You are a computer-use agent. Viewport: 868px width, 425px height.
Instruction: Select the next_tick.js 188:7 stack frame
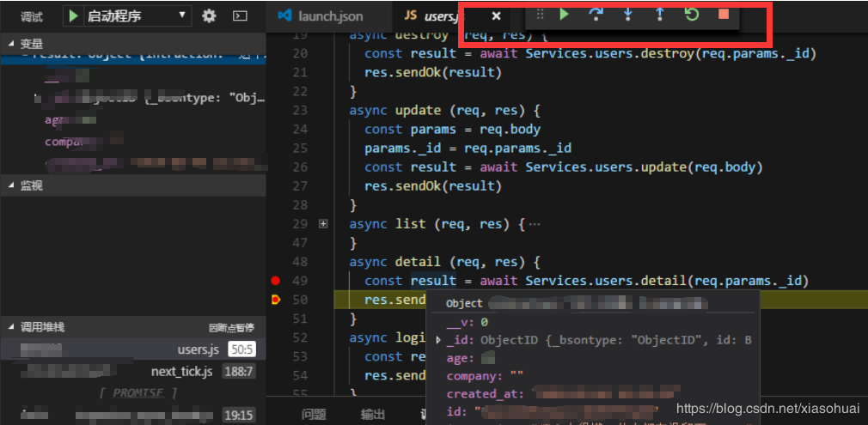[x=133, y=372]
